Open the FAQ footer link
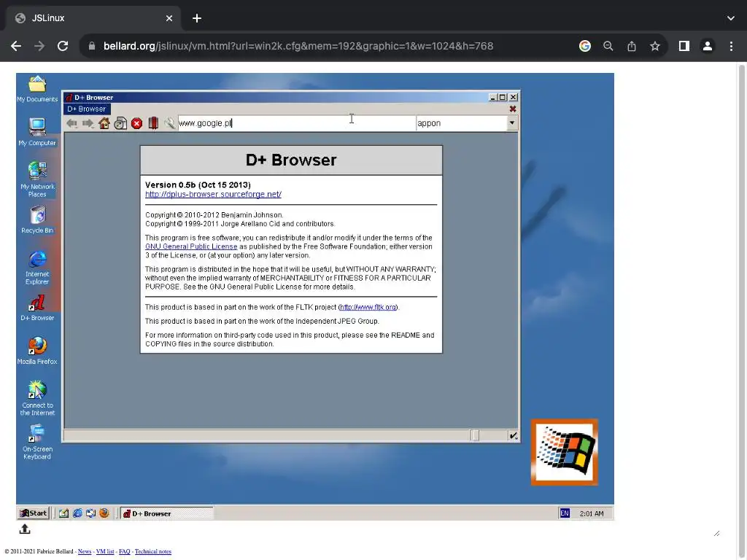 (x=124, y=551)
